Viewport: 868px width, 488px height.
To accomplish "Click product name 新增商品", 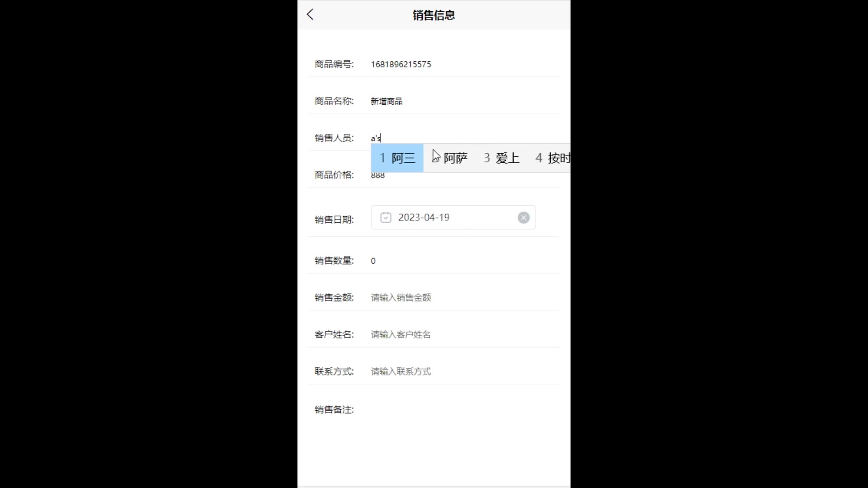I will coord(387,101).
